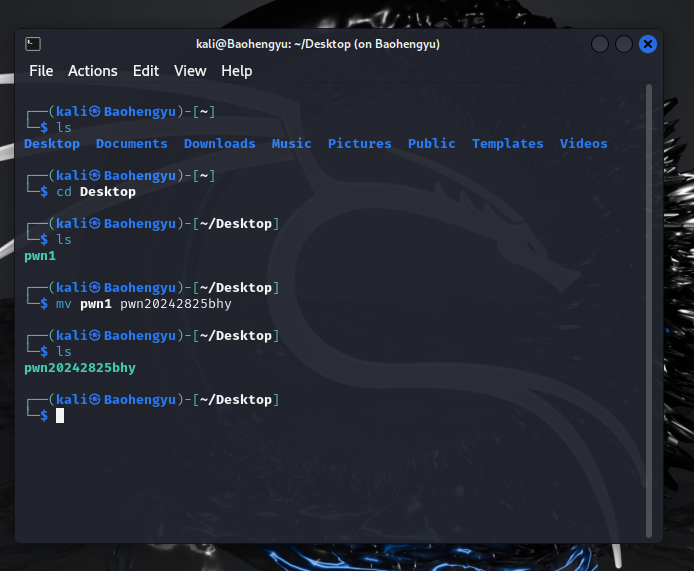
Task: Click the Music directory name
Action: (291, 144)
